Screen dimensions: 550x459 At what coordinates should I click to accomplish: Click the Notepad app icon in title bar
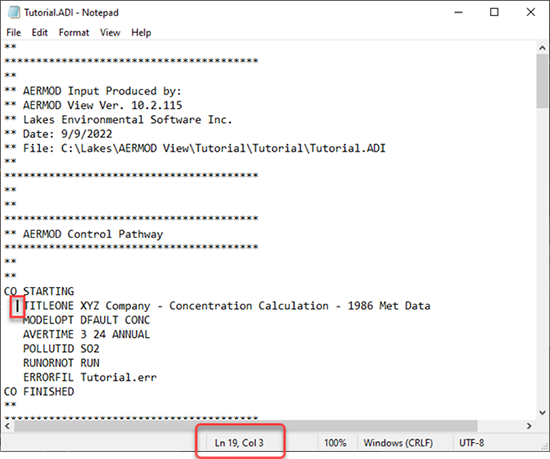14,12
